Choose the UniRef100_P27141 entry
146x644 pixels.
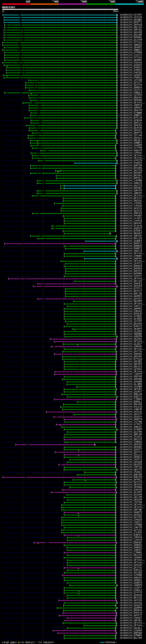131,42
